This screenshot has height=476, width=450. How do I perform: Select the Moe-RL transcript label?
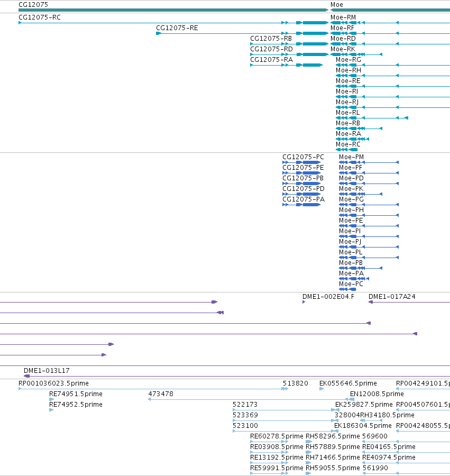348,113
